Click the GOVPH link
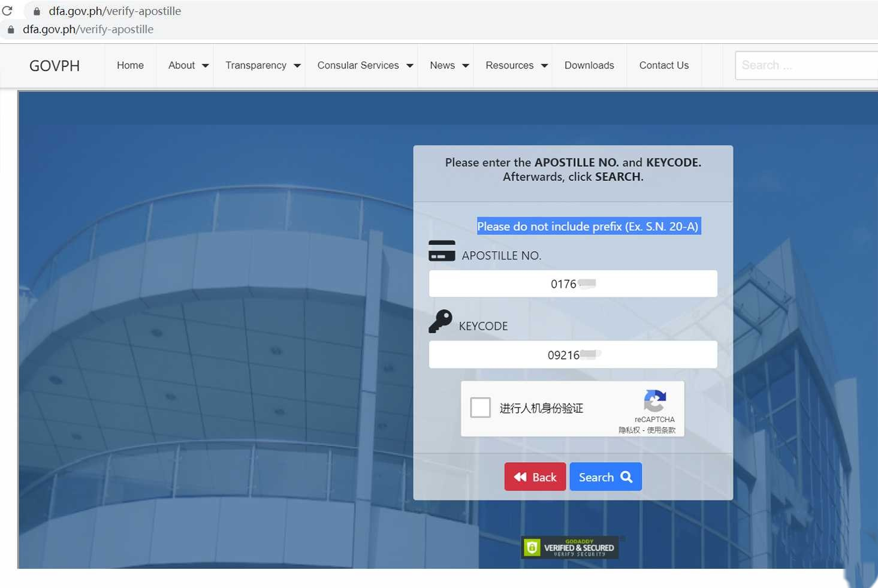Viewport: 878px width, 588px height. click(55, 66)
